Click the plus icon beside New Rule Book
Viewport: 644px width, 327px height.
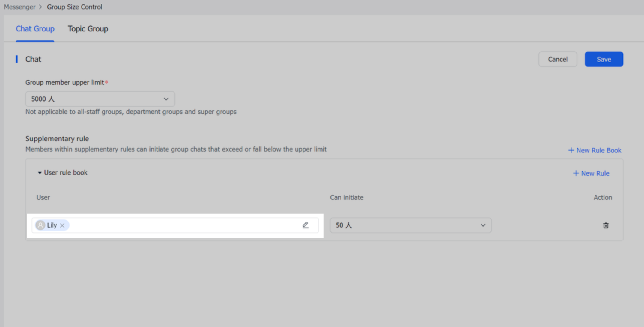pos(571,150)
